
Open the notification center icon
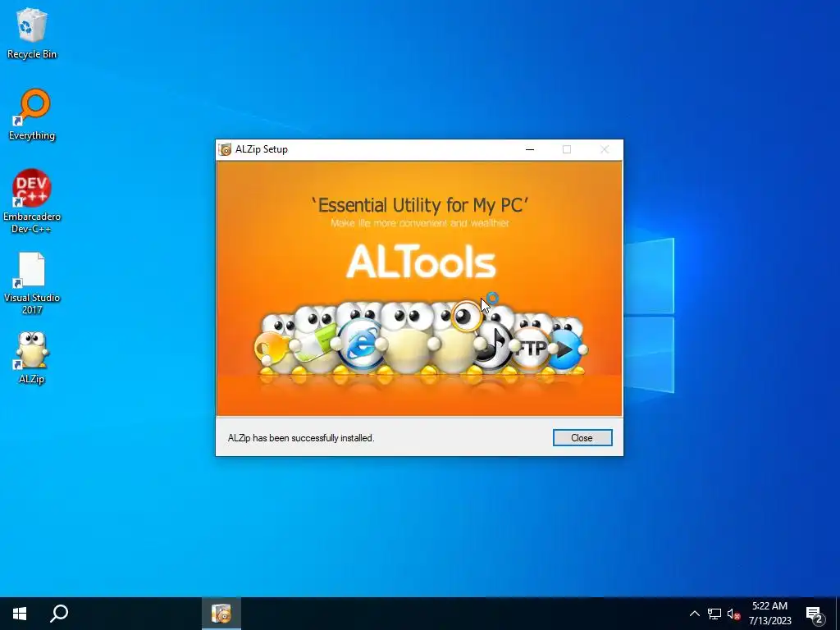(x=815, y=614)
